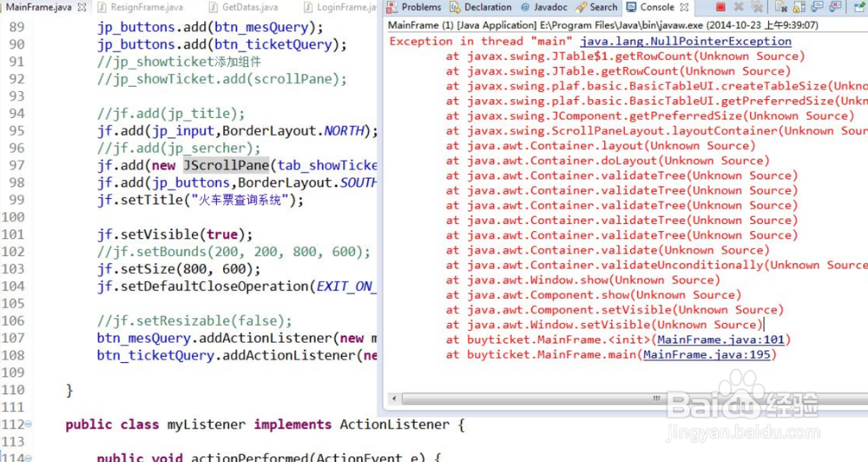Click the highlighted JScrollPane word on line 97
This screenshot has width=868, height=462.
[226, 165]
